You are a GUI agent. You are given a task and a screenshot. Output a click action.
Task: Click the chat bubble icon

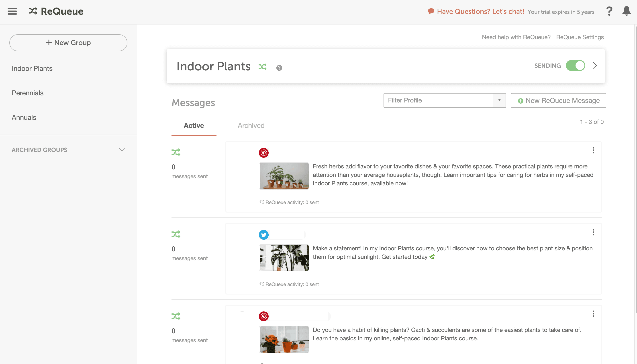431,12
